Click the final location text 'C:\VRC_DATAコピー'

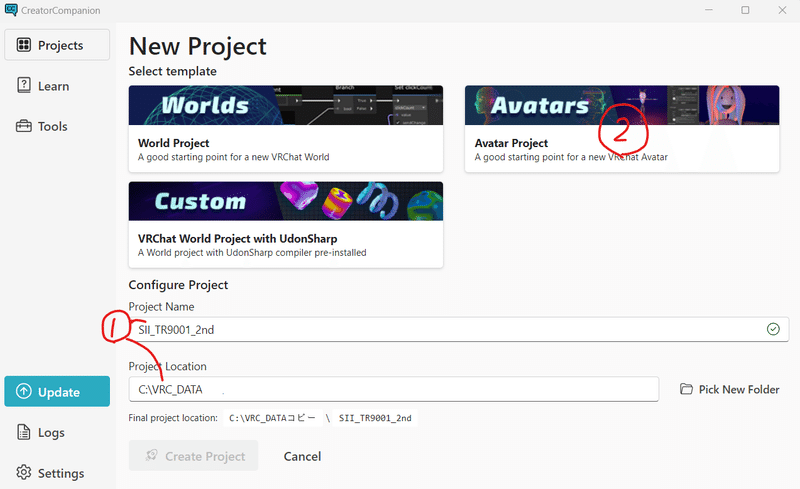[273, 418]
